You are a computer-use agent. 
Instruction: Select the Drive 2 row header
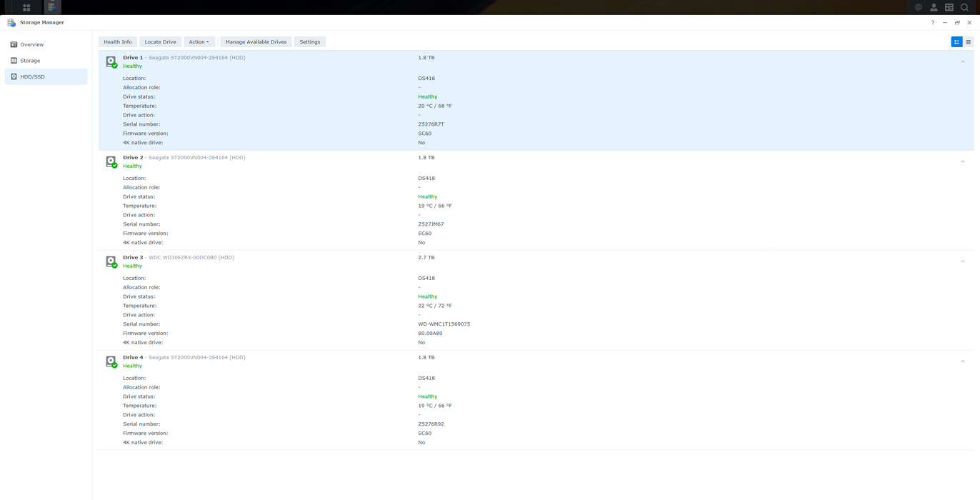pos(429,161)
